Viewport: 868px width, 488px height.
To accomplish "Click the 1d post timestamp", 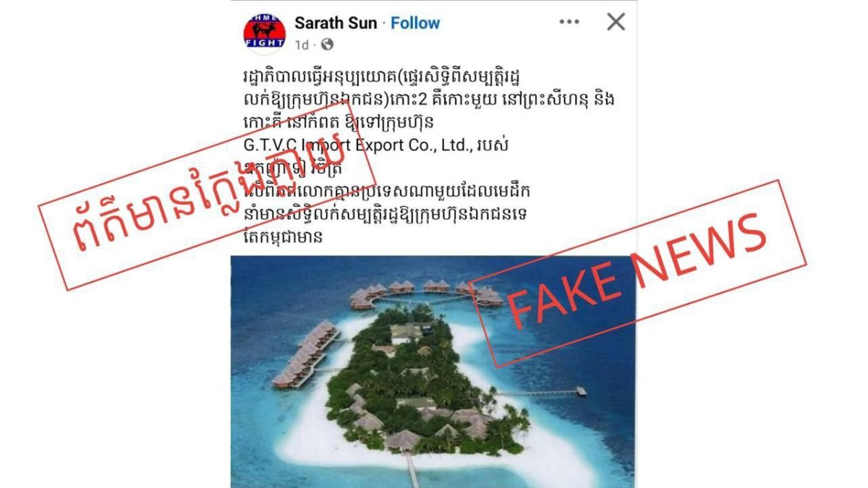I will 302,45.
